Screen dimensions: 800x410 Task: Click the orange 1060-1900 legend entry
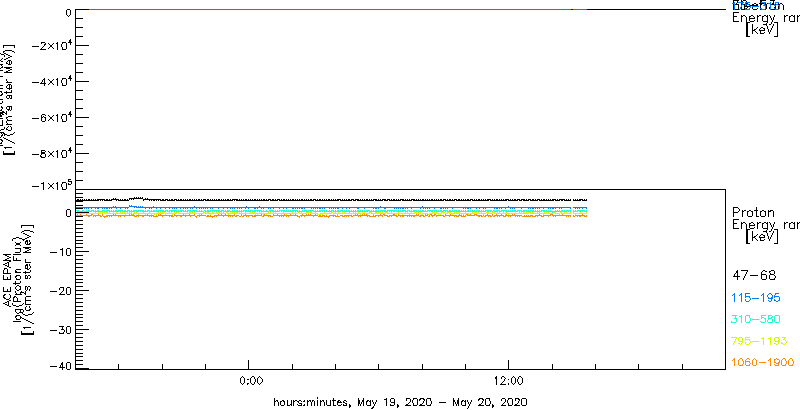click(762, 363)
